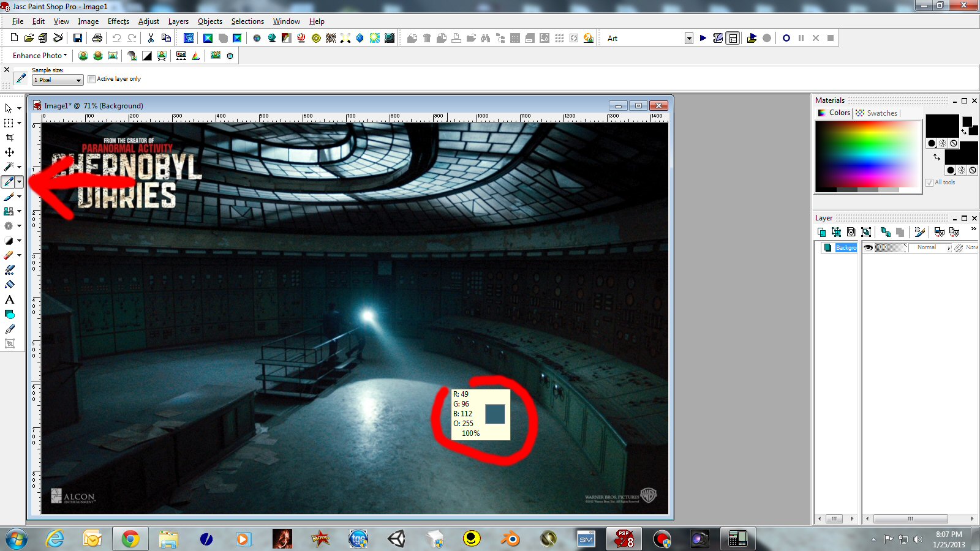The image size is (980, 551).
Task: Select the Move tool
Action: coord(9,152)
